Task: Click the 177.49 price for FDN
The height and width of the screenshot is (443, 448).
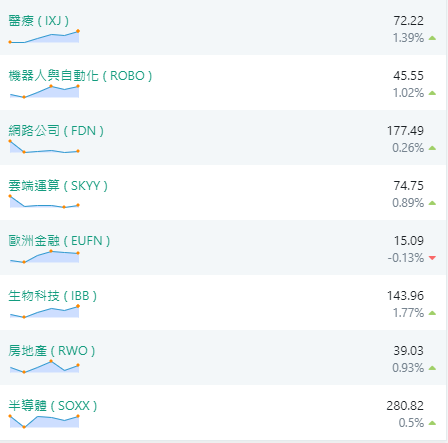Action: [x=405, y=131]
